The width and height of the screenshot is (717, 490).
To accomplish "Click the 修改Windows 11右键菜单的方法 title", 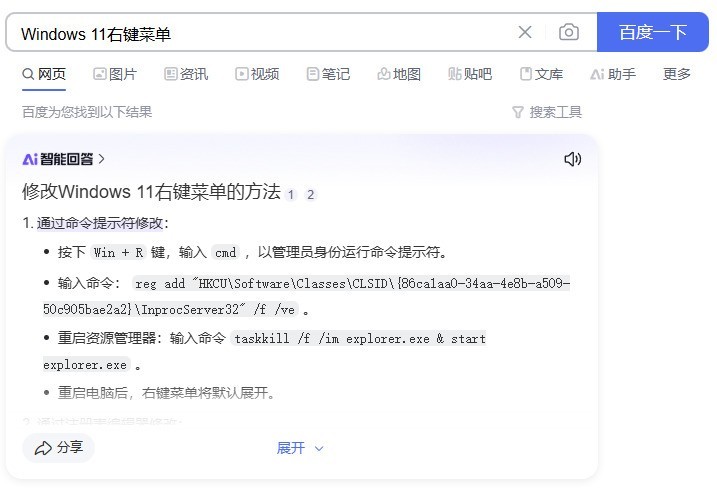I will [x=151, y=192].
